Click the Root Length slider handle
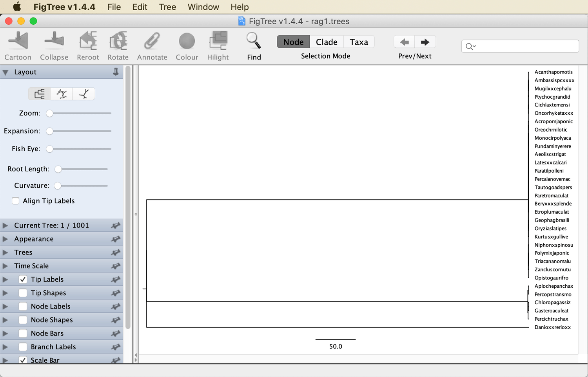 [x=58, y=169]
